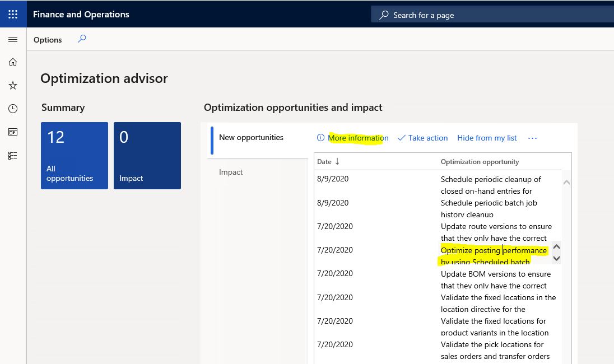614x364 pixels.
Task: Open the Options menu
Action: click(48, 40)
